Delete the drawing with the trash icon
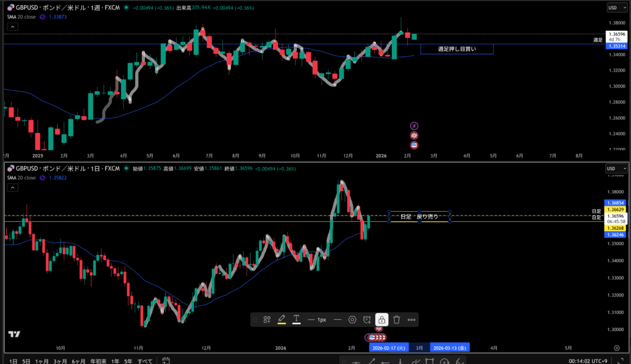631x364 pixels. point(397,320)
